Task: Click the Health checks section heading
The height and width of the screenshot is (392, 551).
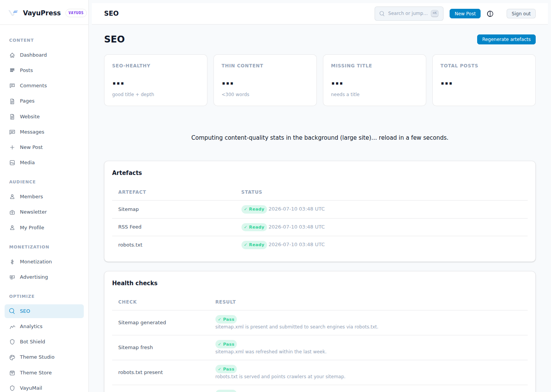Action: pyautogui.click(x=135, y=283)
